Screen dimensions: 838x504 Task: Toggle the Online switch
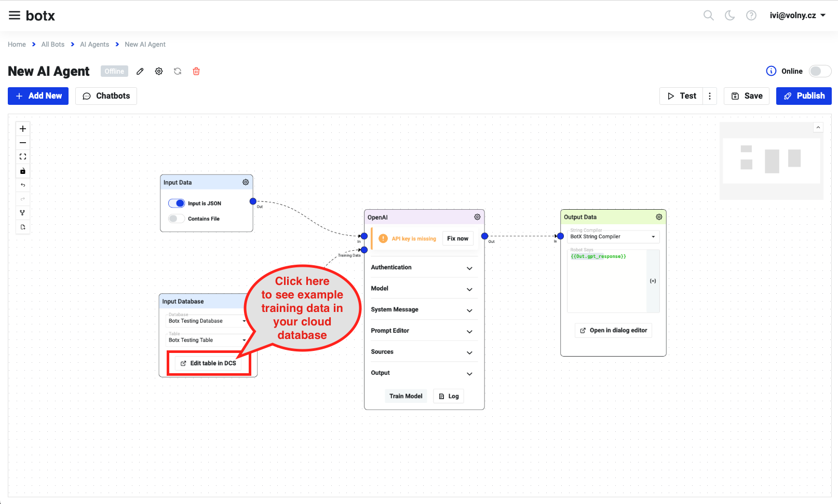point(819,71)
